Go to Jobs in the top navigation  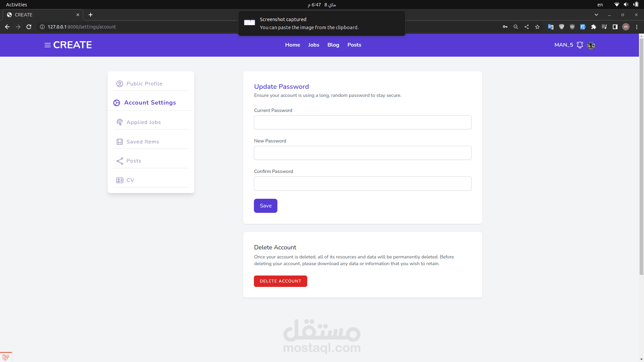(313, 45)
